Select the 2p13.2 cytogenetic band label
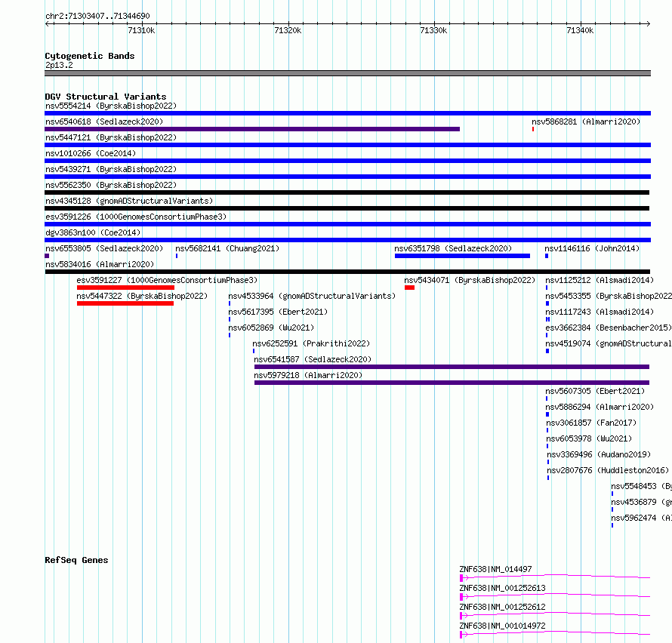672x643 pixels. pyautogui.click(x=59, y=65)
